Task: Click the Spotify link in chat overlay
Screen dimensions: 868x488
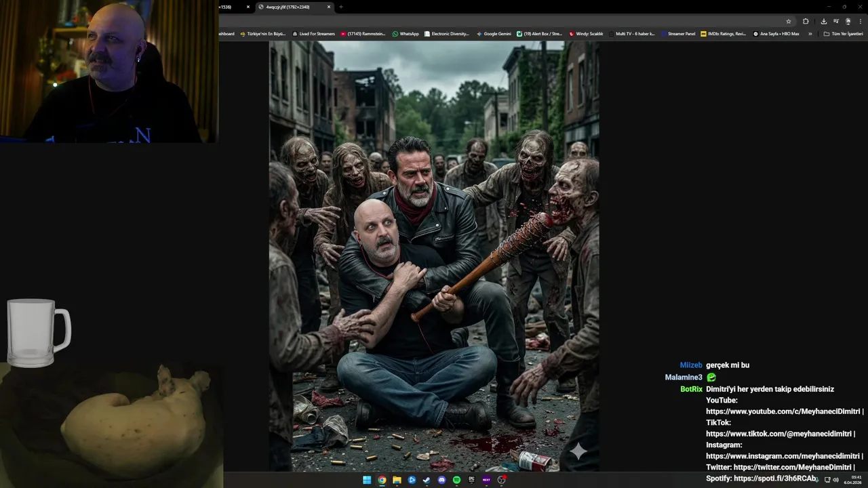Action: click(x=776, y=479)
